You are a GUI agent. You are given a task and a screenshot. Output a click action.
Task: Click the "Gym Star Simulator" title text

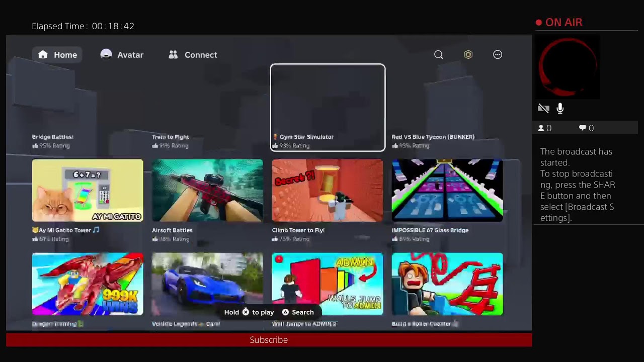coord(306,137)
